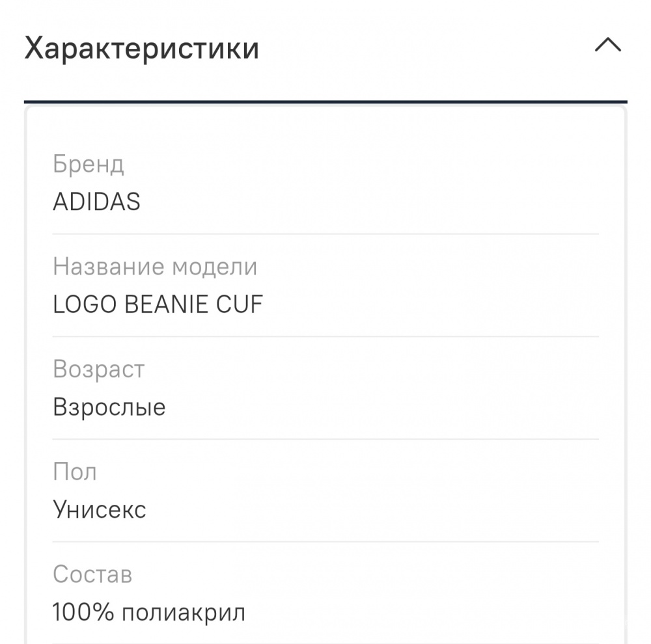
Task: Select the Унисекс gender value
Action: point(99,509)
